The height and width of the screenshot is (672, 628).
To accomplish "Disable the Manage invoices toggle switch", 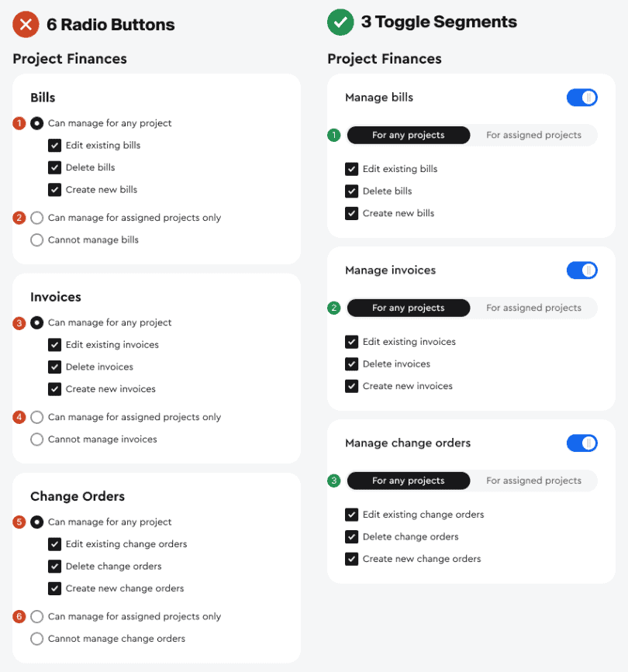I will 581,271.
